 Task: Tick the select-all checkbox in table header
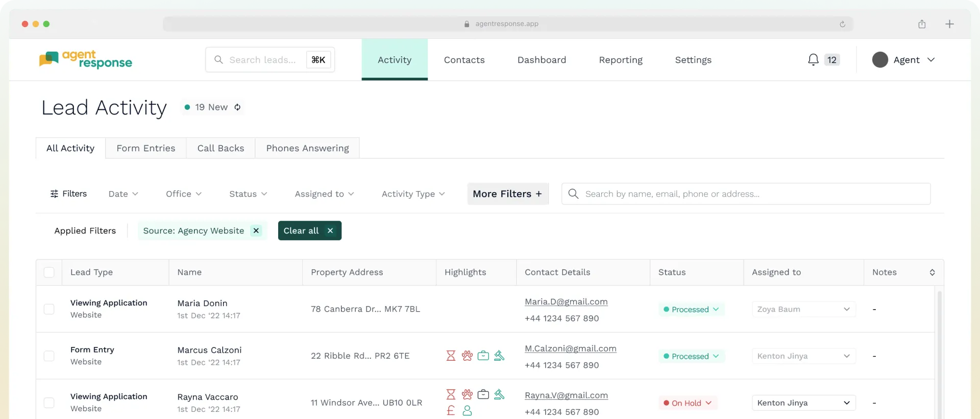(x=49, y=272)
